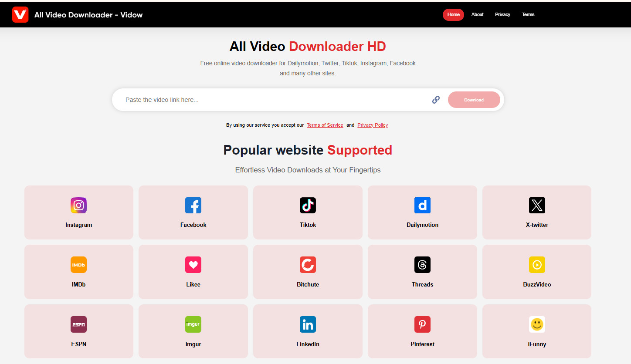Click the paste link chain icon
This screenshot has width=631, height=364.
pyautogui.click(x=436, y=100)
